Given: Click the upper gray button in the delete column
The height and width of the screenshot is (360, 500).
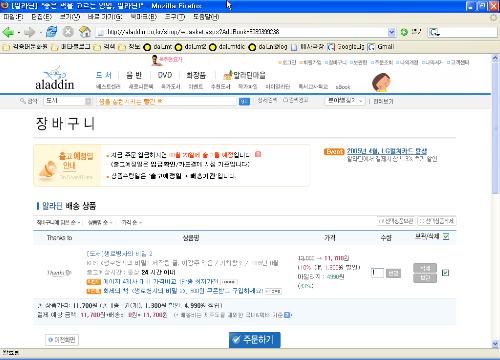Looking at the screenshot, I should [x=425, y=268].
